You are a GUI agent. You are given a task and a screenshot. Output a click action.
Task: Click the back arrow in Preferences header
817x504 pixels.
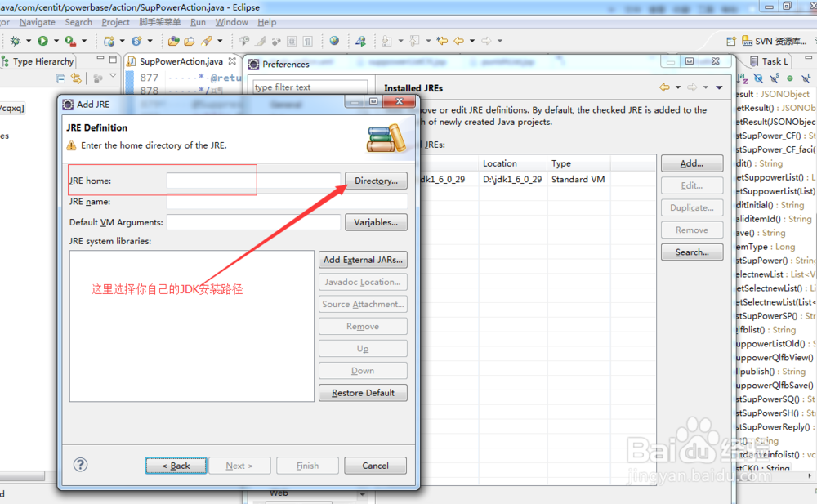click(x=664, y=87)
